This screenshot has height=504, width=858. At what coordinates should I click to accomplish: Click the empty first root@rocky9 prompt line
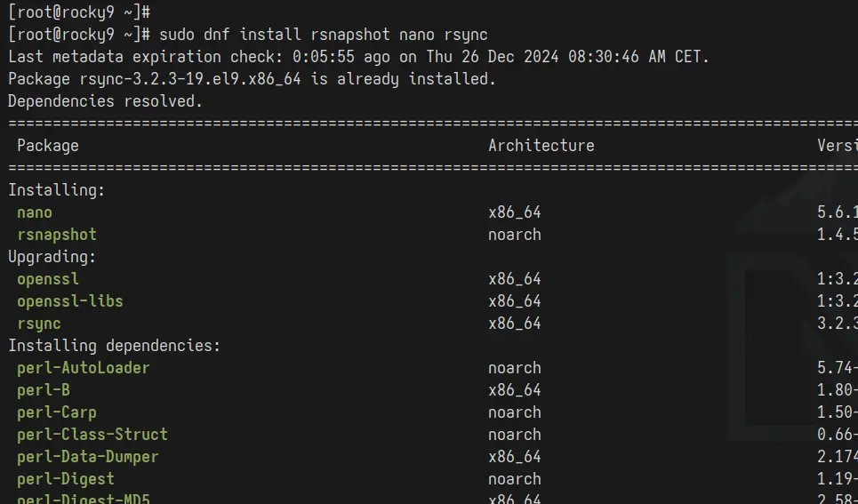(x=79, y=12)
